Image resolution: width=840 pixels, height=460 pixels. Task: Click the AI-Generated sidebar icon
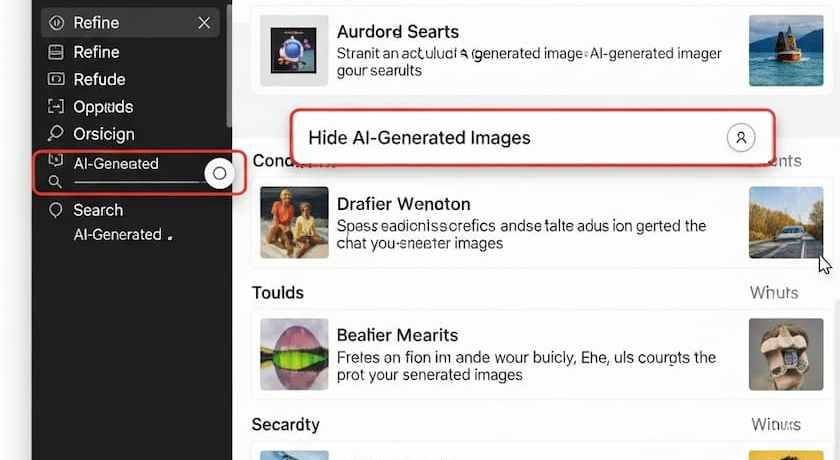[56, 160]
